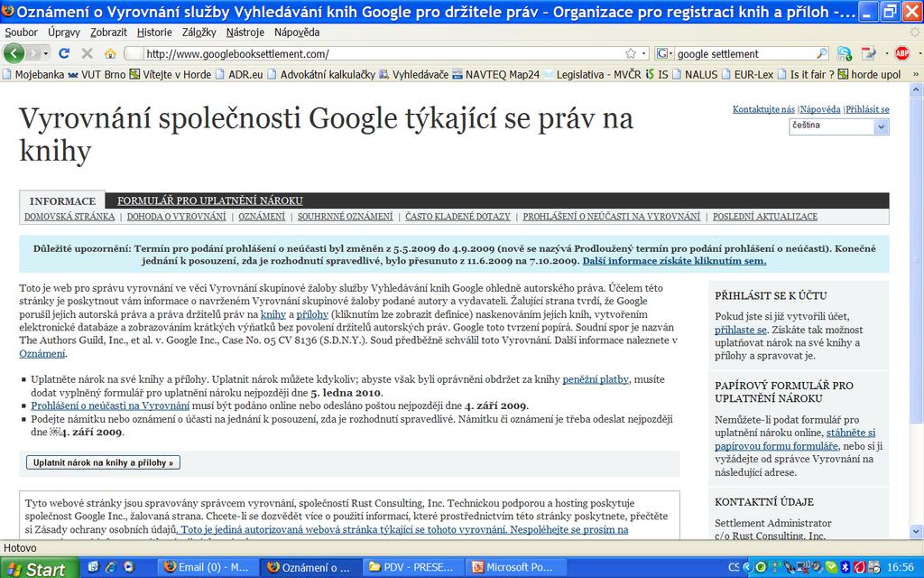Open the Is it fair ? bookmark
Screen dimensions: 924x578
(806, 74)
